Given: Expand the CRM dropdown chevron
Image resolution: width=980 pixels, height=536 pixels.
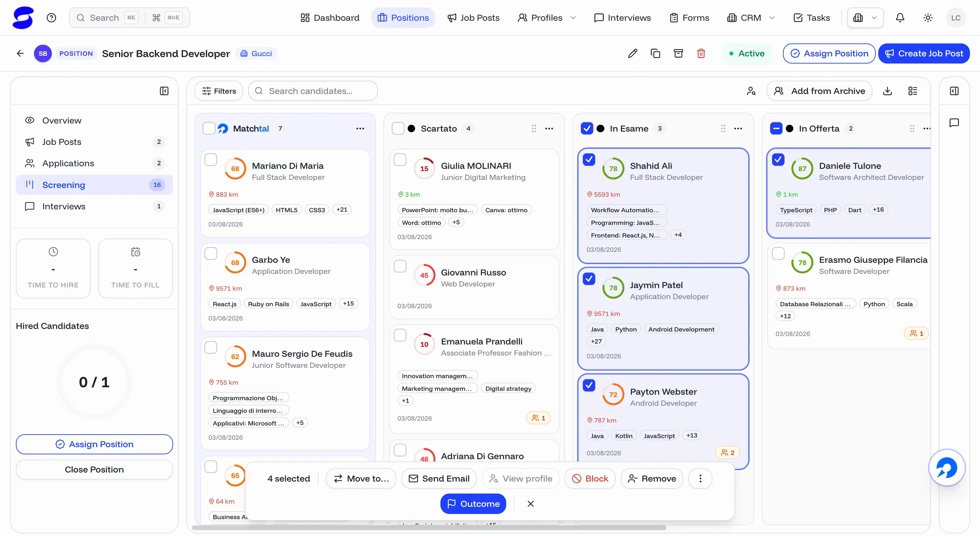Looking at the screenshot, I should point(772,18).
